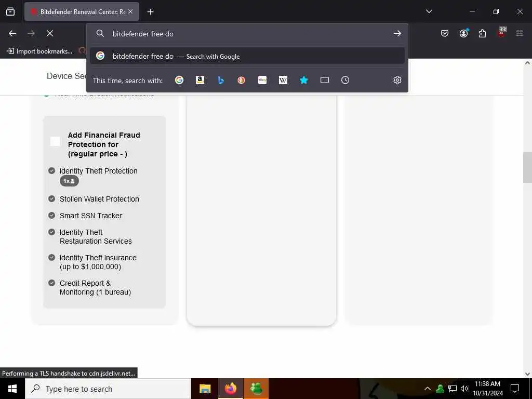The height and width of the screenshot is (399, 532).
Task: Go back to the previous page
Action: (x=12, y=33)
